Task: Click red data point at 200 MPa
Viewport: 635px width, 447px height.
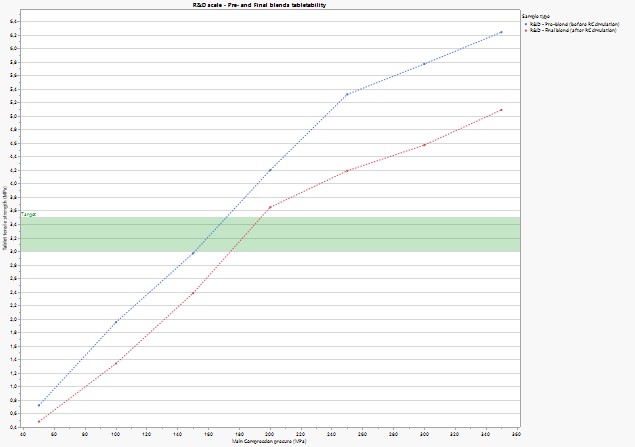Action: click(x=270, y=207)
